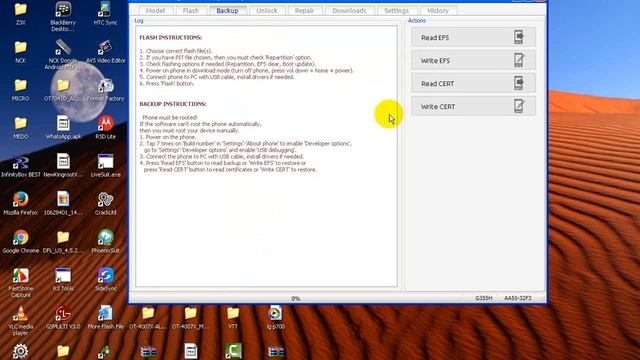This screenshot has width=640, height=360.
Task: Open the Settings tab
Action: click(x=396, y=11)
